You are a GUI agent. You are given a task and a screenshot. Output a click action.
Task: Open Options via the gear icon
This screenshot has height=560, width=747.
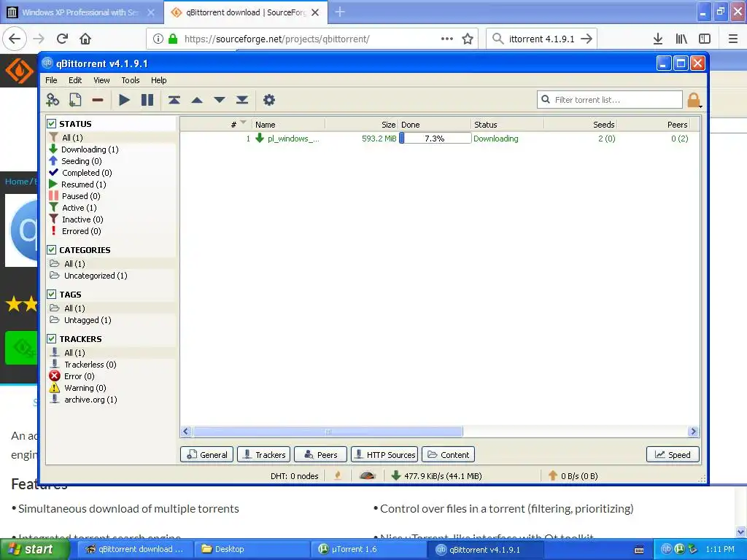point(269,100)
